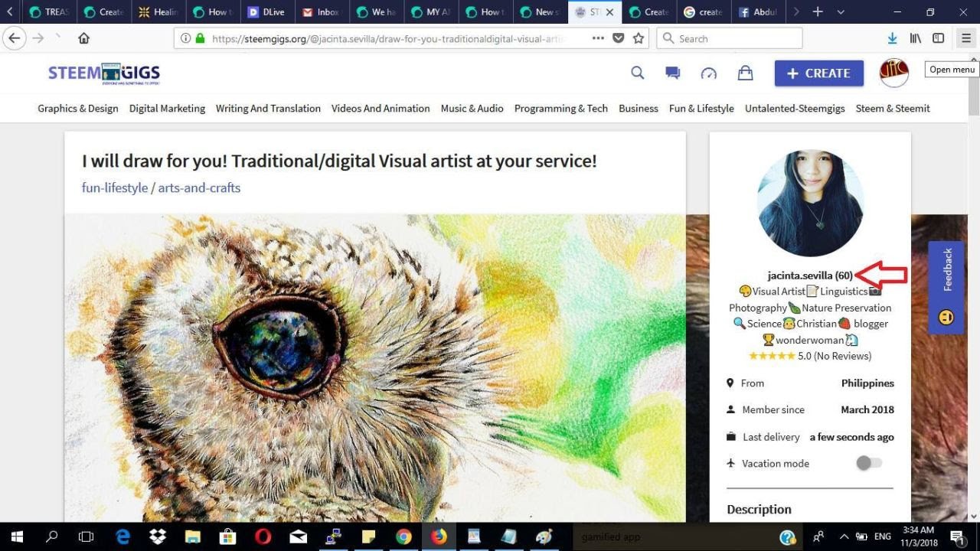Click the 5.0 (No Reviews) star rating

810,356
